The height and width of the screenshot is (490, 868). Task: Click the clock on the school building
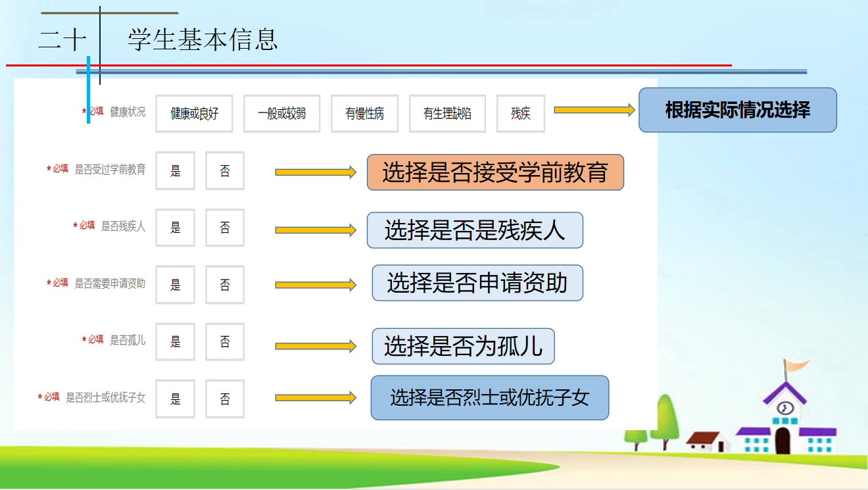coord(783,408)
